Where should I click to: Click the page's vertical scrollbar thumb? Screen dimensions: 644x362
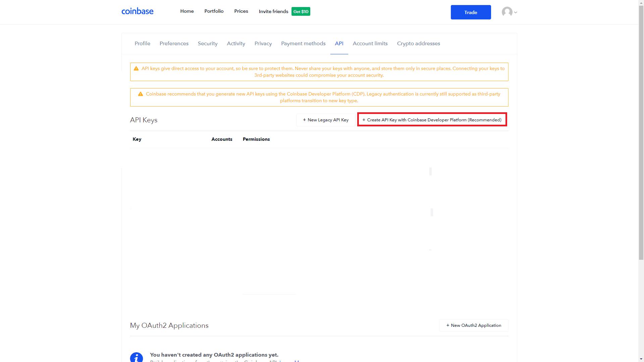[641, 132]
